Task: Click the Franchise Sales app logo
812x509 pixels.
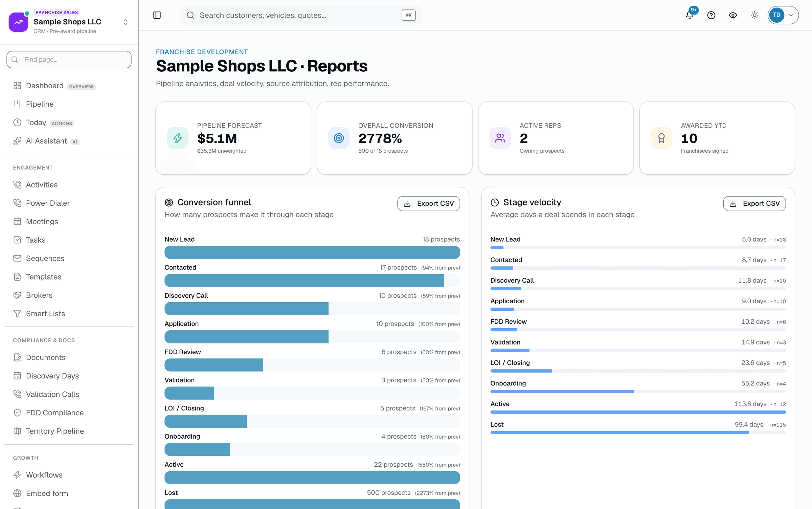Action: click(18, 22)
